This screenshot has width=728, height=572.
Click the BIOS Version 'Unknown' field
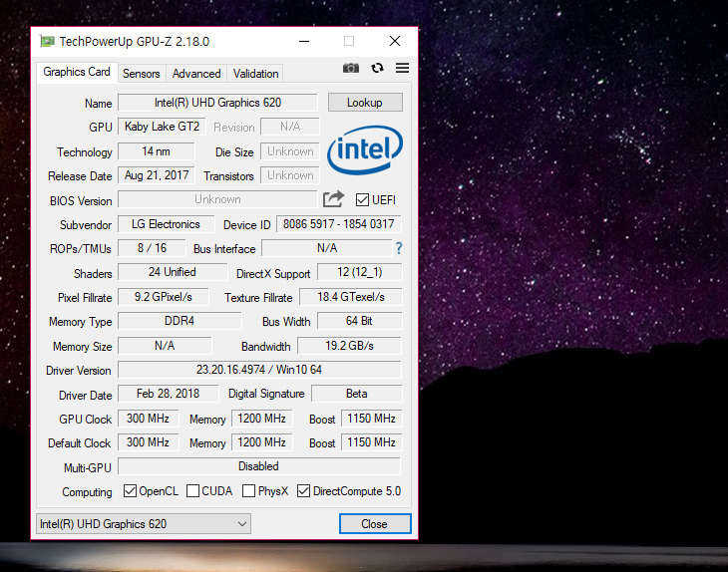[x=217, y=199]
